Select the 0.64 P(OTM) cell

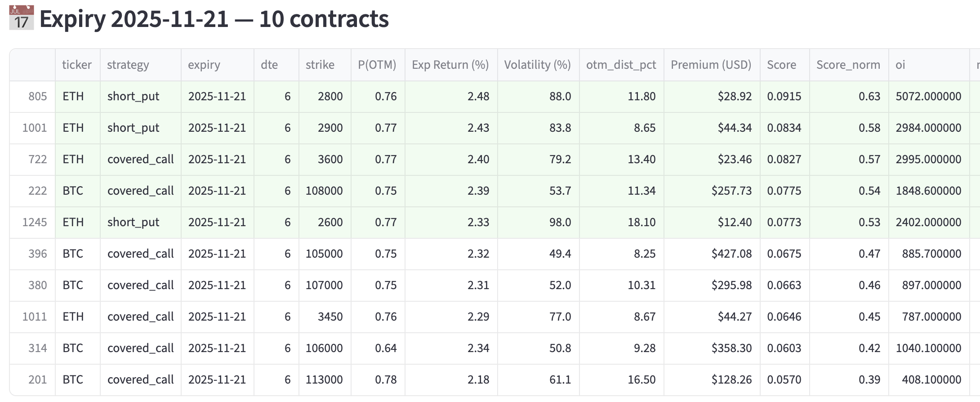click(386, 348)
